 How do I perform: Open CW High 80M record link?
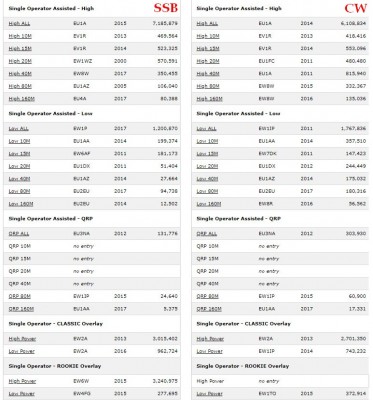tap(208, 86)
